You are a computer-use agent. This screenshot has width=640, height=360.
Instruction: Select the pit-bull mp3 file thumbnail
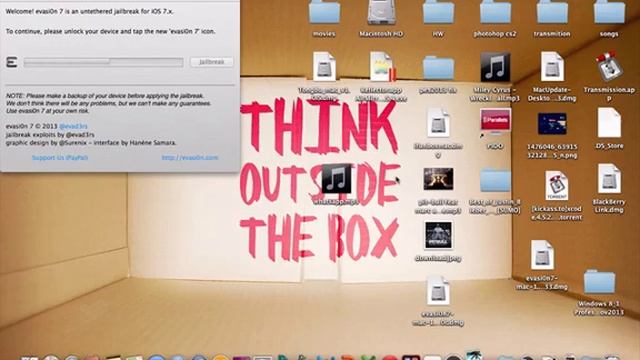coord(438,179)
